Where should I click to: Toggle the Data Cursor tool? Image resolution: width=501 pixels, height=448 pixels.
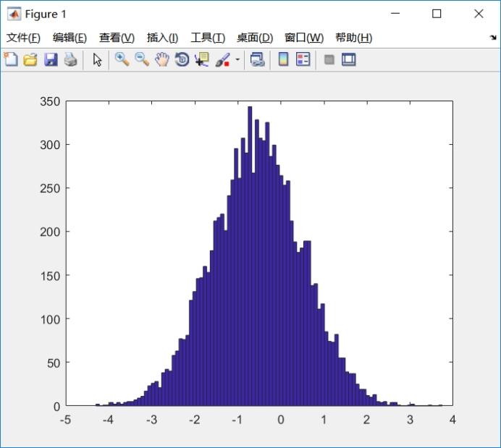click(x=201, y=60)
